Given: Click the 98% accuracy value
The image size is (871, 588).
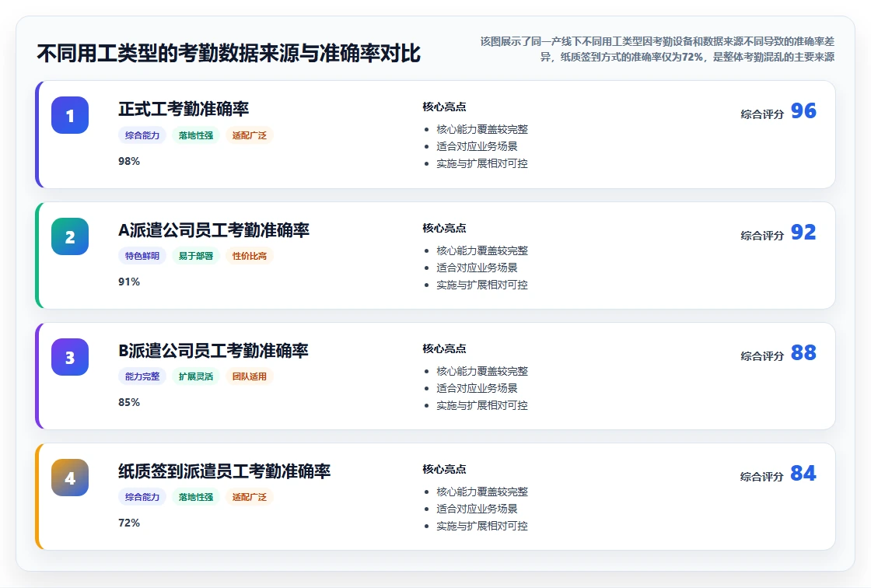Looking at the screenshot, I should pos(129,161).
